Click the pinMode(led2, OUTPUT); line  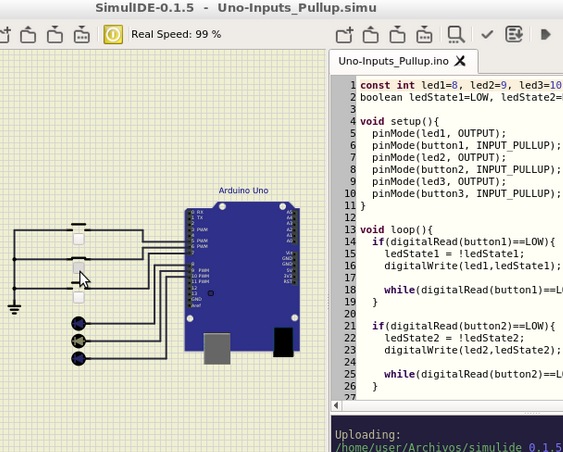point(439,158)
